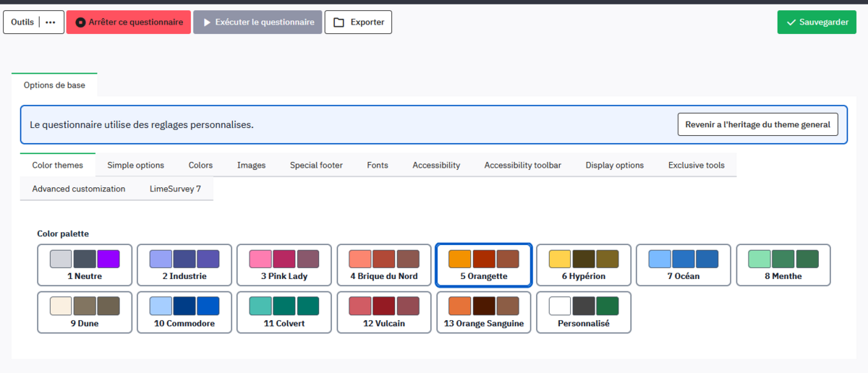Switch to Color themes tab
This screenshot has height=373, width=868.
[58, 165]
